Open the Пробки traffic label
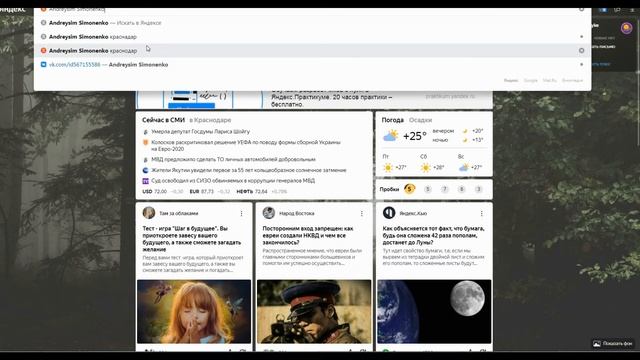This screenshot has height=360, width=640. coord(389,189)
